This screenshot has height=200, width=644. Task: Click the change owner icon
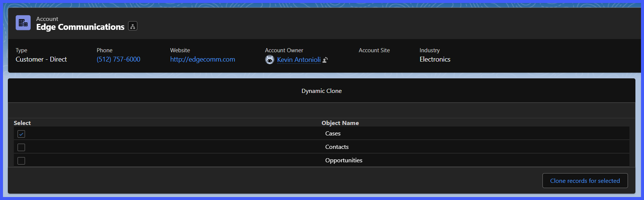[325, 60]
